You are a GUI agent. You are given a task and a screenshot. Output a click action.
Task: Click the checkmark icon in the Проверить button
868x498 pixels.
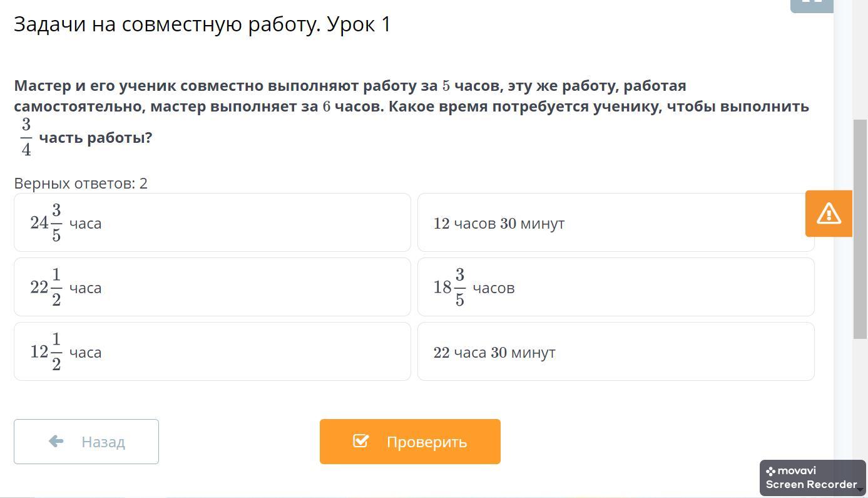pos(360,441)
